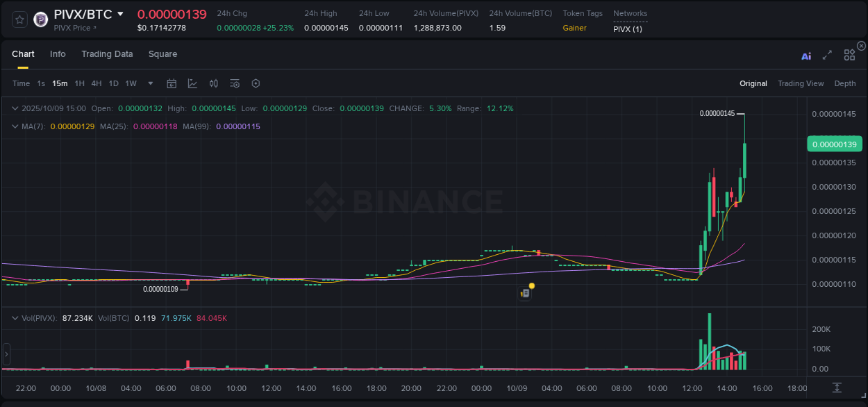Click the yellow order marker on the chart

pos(531,286)
